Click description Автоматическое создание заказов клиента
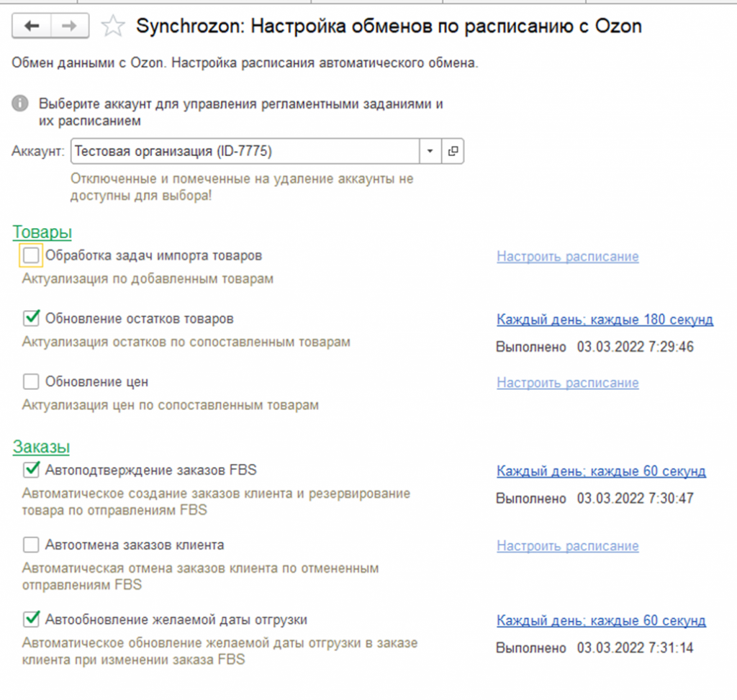 click(216, 501)
